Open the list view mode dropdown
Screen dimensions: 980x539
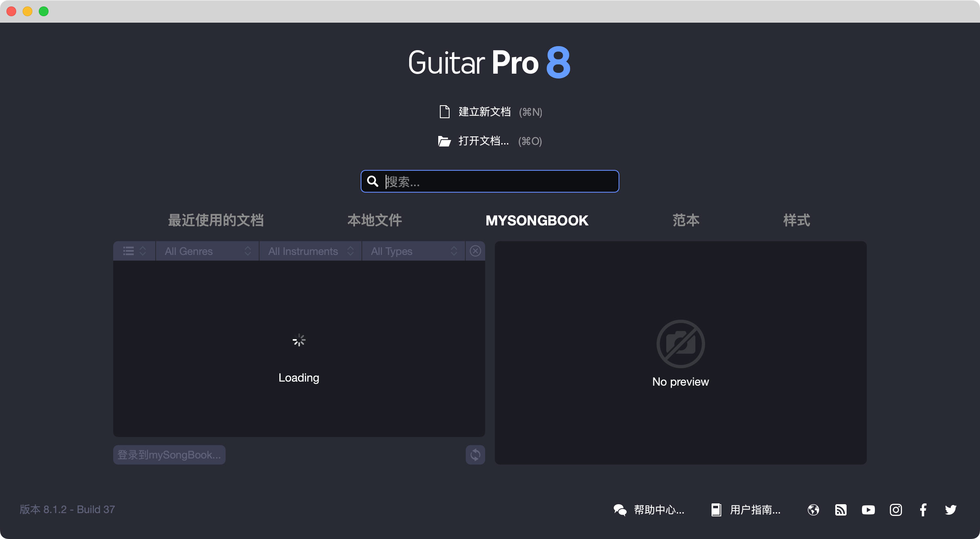tap(134, 251)
